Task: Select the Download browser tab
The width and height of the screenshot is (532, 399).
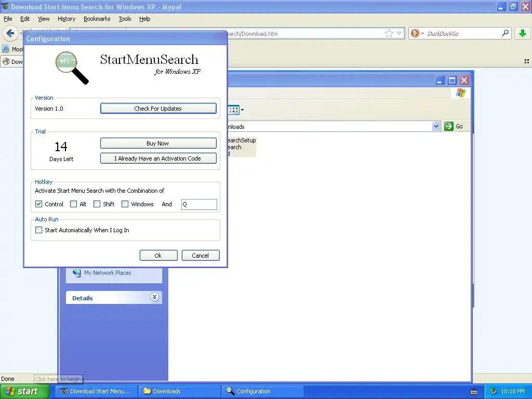Action: 12,62
